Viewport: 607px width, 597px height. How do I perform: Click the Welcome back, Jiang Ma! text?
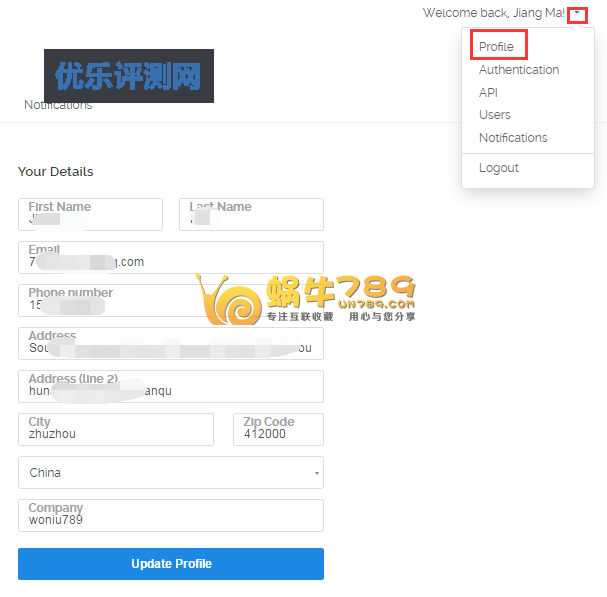tap(494, 13)
